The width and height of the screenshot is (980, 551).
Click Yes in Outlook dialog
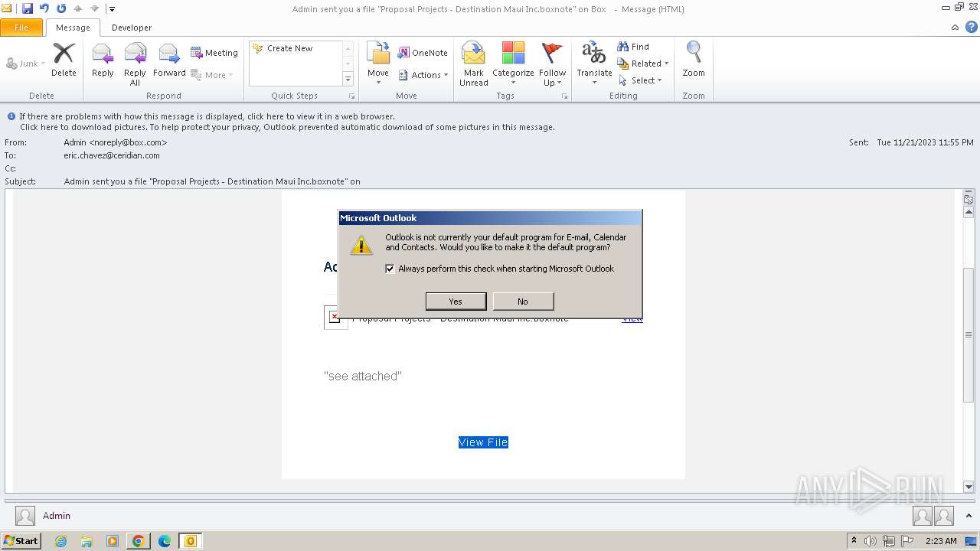point(456,302)
